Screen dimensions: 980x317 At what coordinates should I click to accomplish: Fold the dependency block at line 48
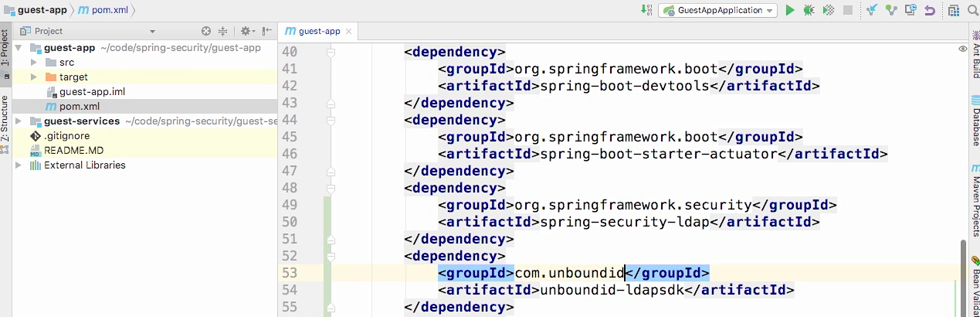331,189
